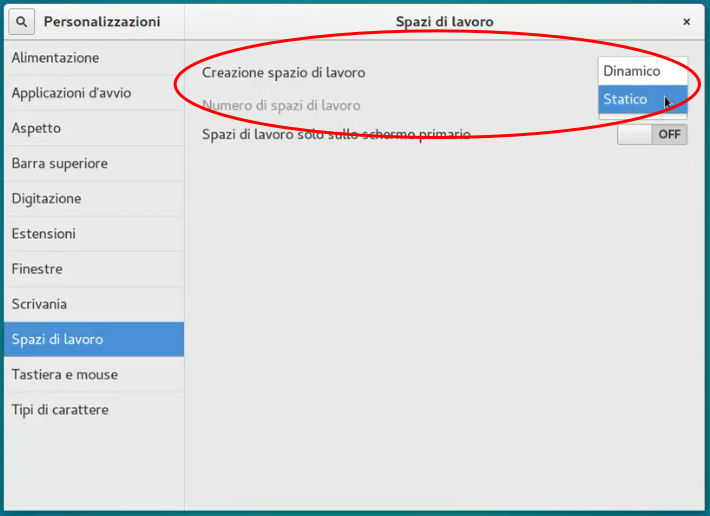Open the Estensioni section
Image resolution: width=710 pixels, height=516 pixels.
pyautogui.click(x=43, y=233)
